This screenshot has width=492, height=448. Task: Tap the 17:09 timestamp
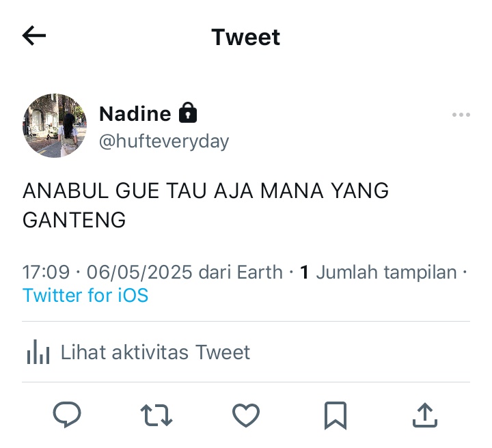46,272
